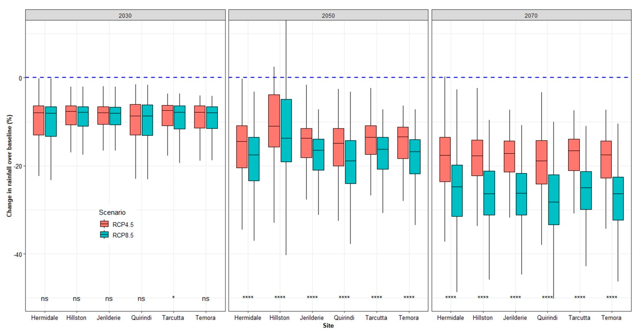644x334 pixels.
Task: Click the Hermidale label in 2030 panel
Action: pos(44,318)
